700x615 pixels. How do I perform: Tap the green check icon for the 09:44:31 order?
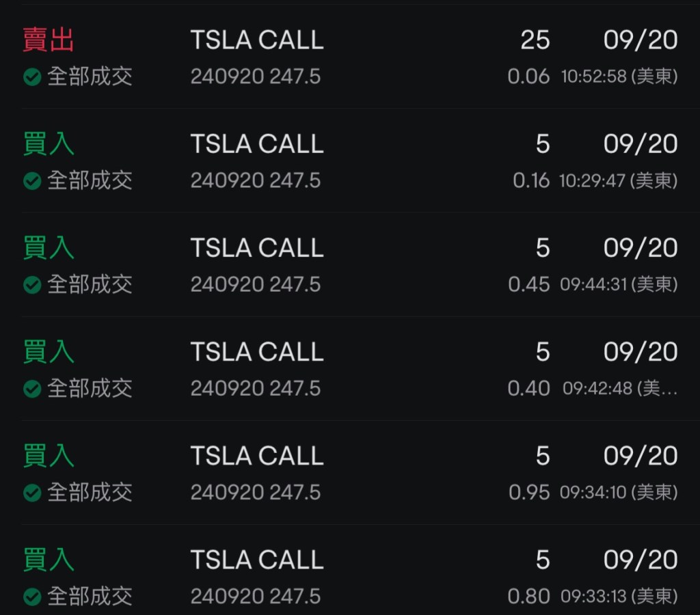(x=32, y=285)
